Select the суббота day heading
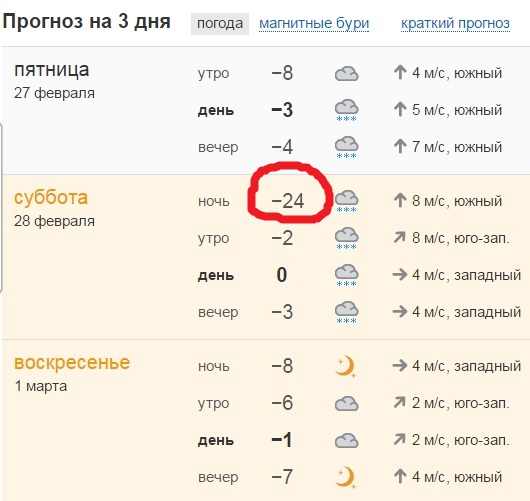The image size is (530, 501). pos(51,197)
